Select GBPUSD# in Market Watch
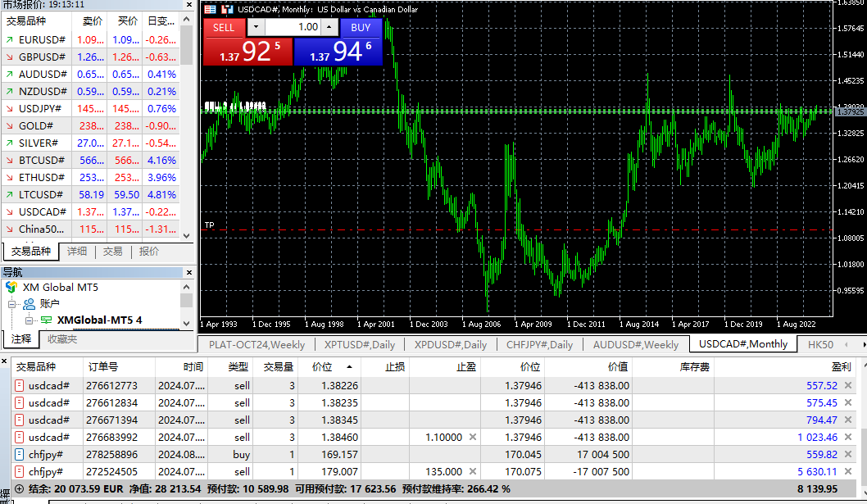The height and width of the screenshot is (504, 867). [91, 57]
